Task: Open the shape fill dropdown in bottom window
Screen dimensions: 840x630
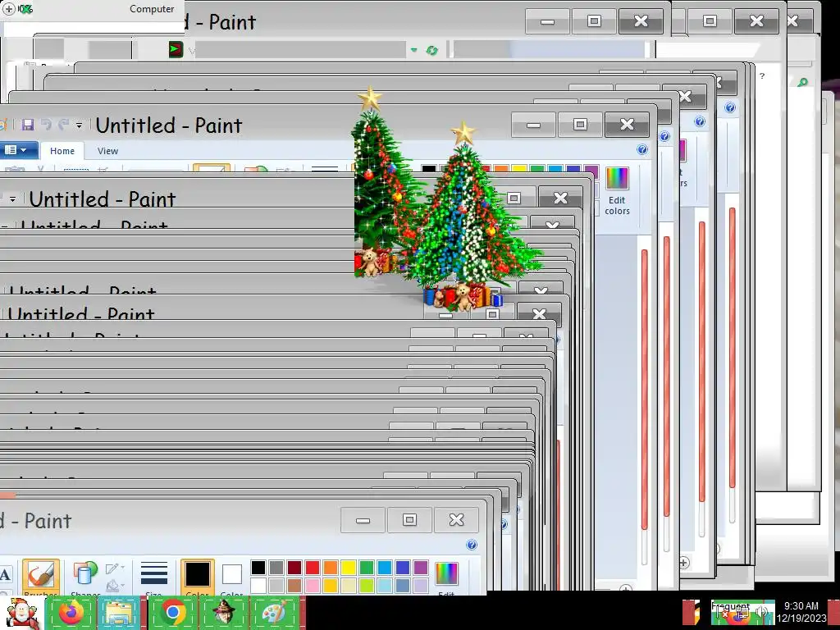Action: (115, 586)
